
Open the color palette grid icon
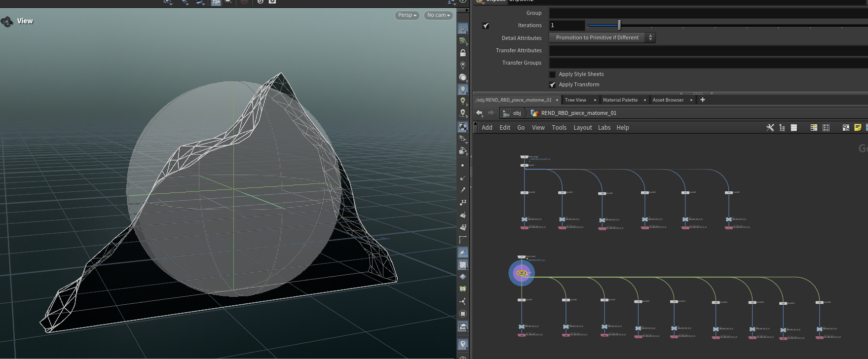pyautogui.click(x=814, y=128)
